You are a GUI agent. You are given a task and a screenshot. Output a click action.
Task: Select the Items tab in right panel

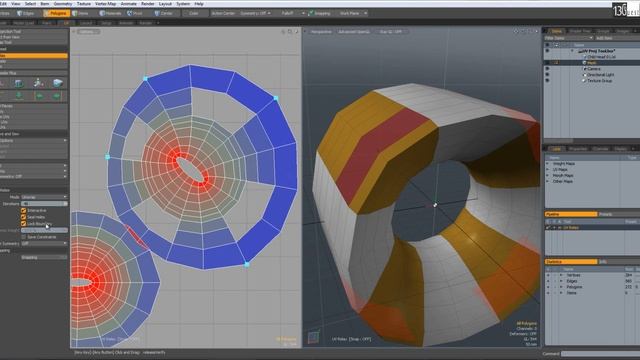point(556,31)
